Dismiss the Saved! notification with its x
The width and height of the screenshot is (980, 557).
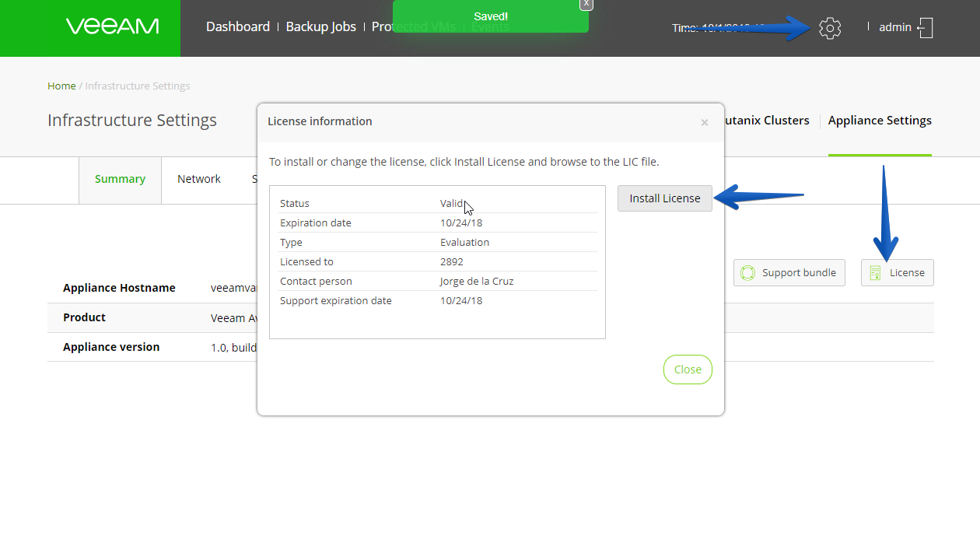pyautogui.click(x=586, y=4)
